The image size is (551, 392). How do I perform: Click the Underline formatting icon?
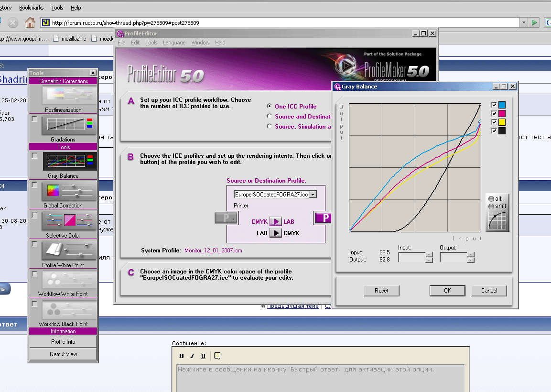pyautogui.click(x=203, y=356)
